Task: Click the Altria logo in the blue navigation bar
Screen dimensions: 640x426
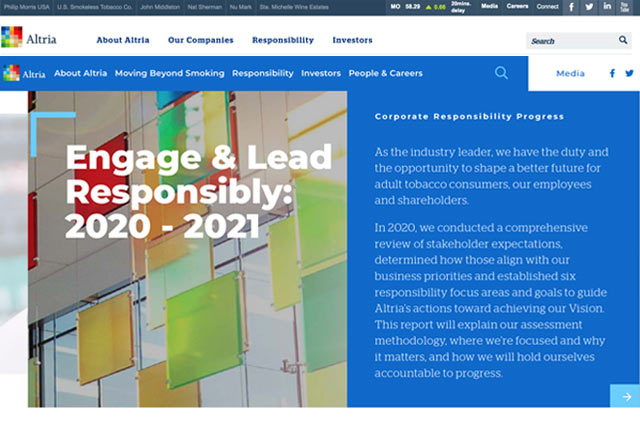Action: point(24,73)
